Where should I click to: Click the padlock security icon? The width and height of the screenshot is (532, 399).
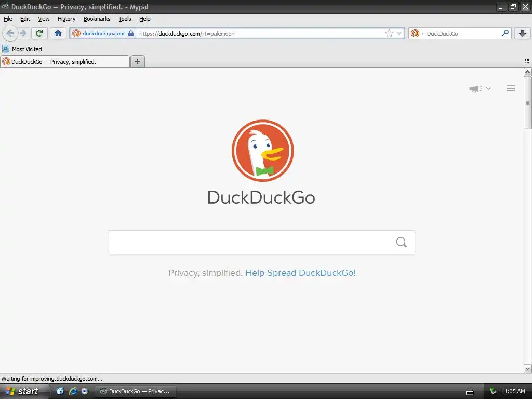[131, 33]
